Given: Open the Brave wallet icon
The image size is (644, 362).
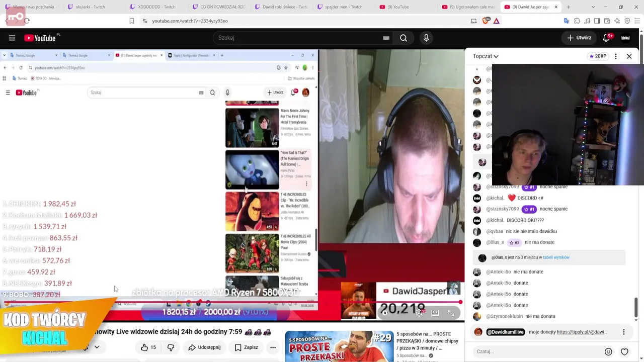Looking at the screenshot, I should [607, 21].
